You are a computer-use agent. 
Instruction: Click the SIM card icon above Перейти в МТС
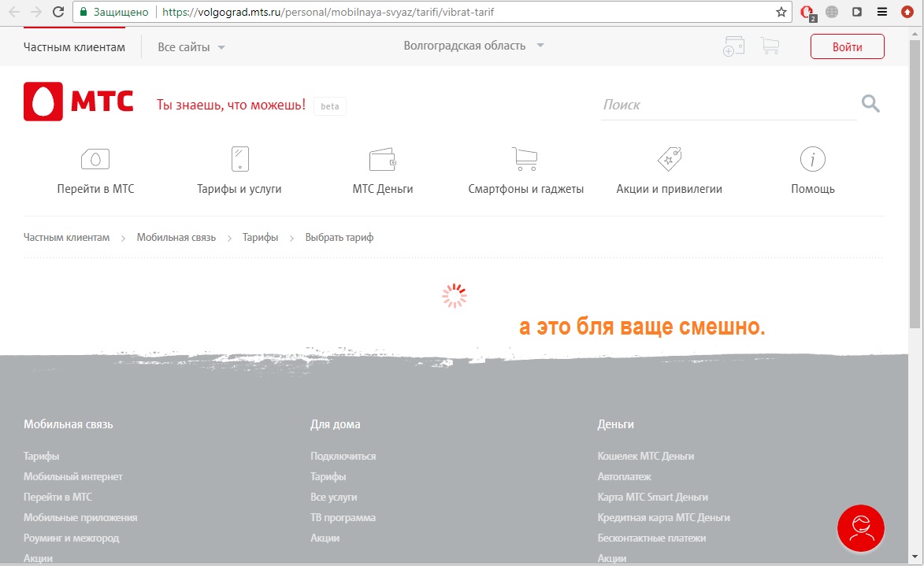coord(95,159)
